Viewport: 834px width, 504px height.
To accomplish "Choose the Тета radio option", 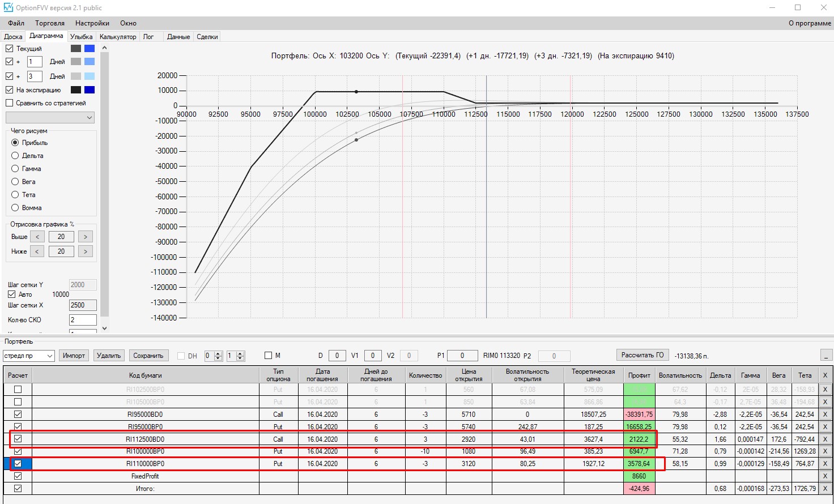I will (x=15, y=195).
